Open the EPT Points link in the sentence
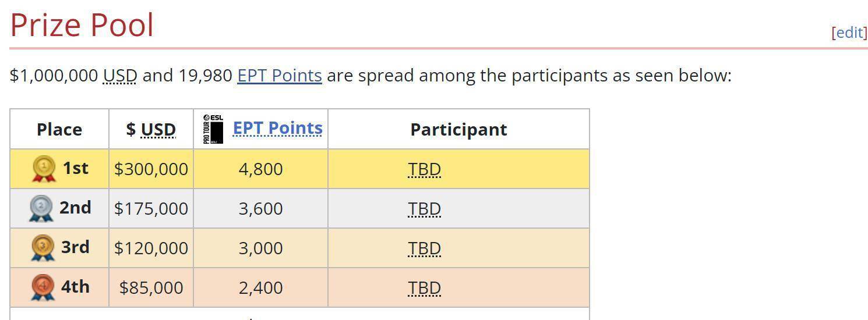Viewport: 868px width, 320px height. pyautogui.click(x=280, y=76)
